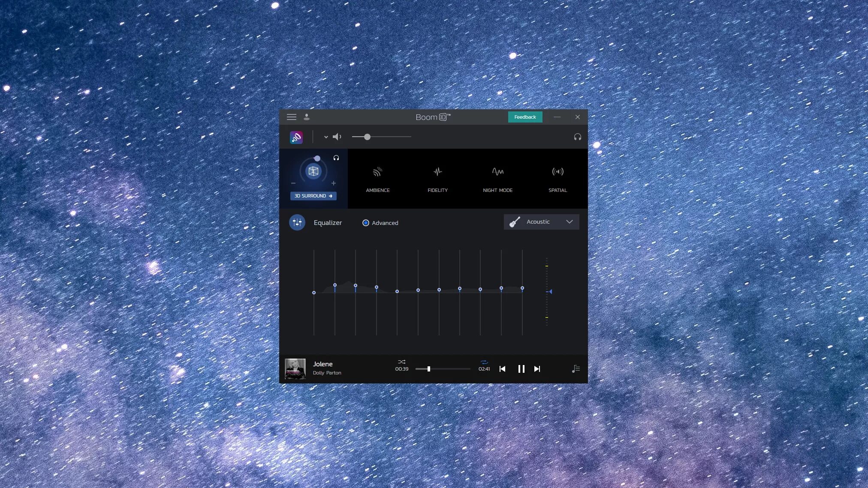Open the user account profile icon
Screen dimensions: 868x488
click(x=307, y=117)
